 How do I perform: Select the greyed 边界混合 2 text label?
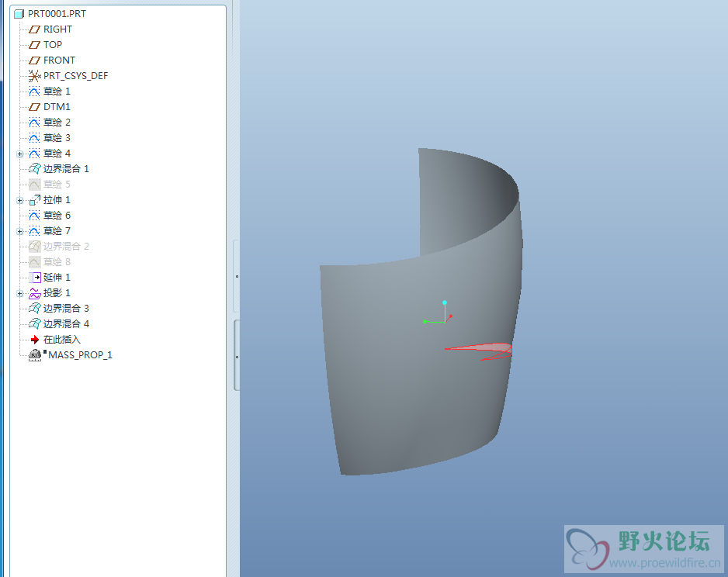pyautogui.click(x=66, y=247)
